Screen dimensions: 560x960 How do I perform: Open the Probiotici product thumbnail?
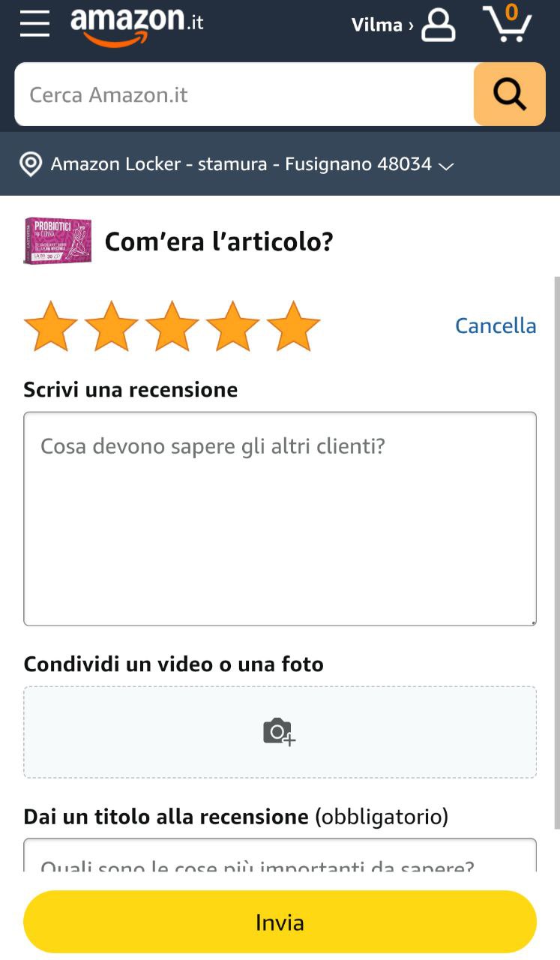coord(58,241)
